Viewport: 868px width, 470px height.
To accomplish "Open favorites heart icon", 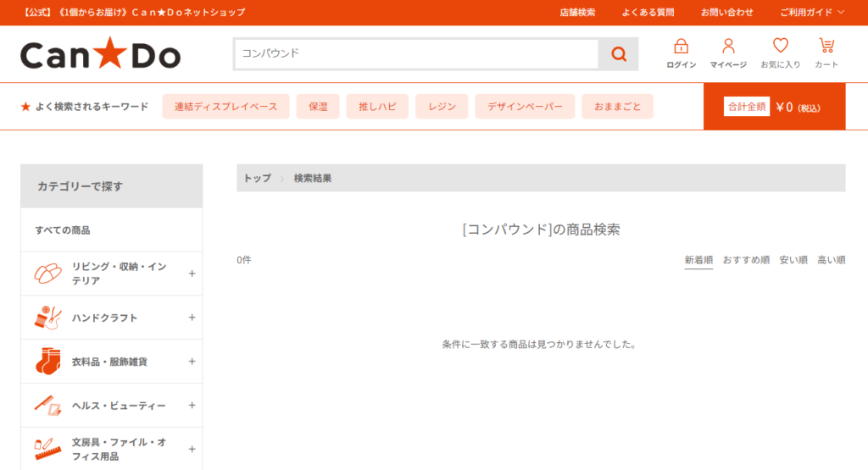I will tap(780, 47).
